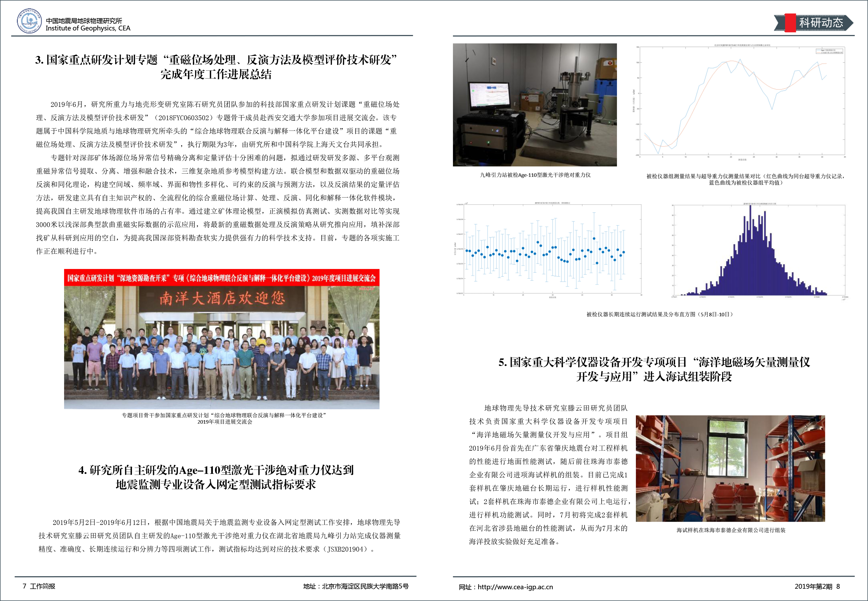Select the paragraph starting "地球物理先导技术研究室滕云田"
This screenshot has height=601, width=868.
point(550,474)
